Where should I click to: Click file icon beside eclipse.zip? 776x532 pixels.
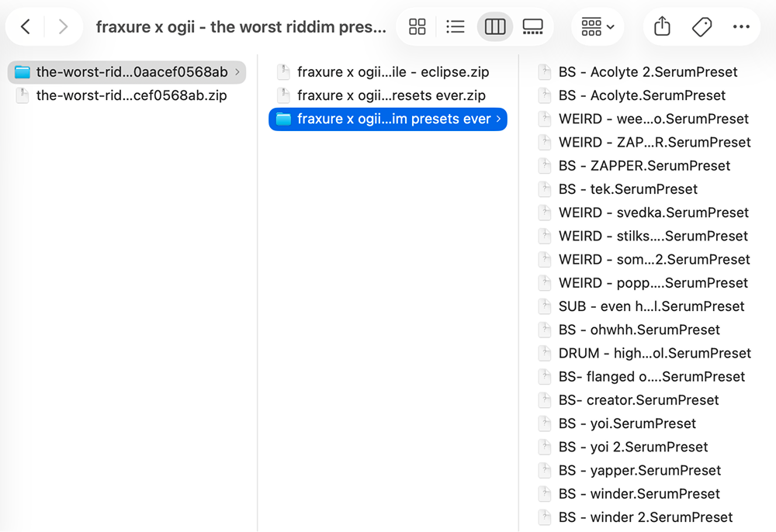283,72
